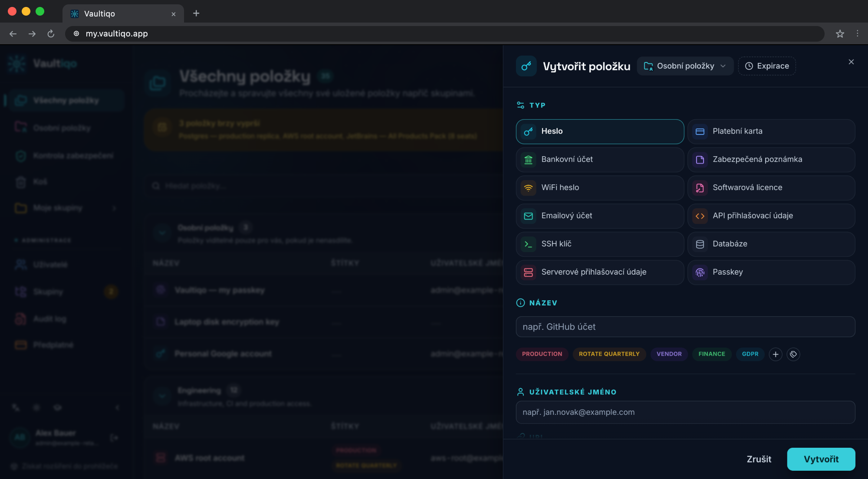Choose Platební karta type

(x=771, y=131)
